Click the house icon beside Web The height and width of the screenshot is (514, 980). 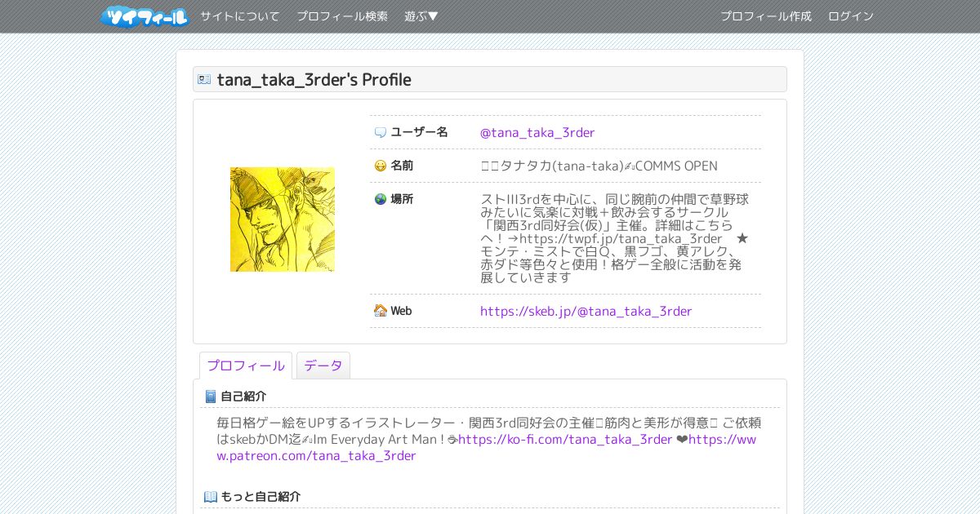click(381, 311)
